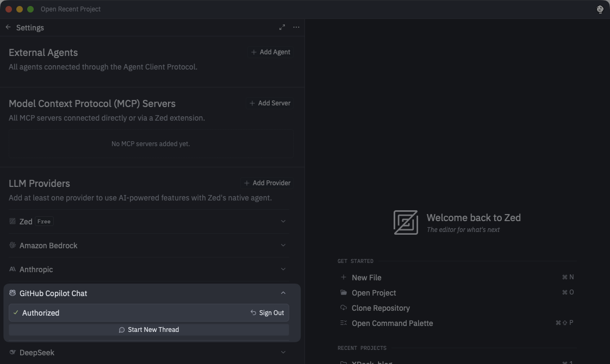Click the No MCP servers added message
Viewport: 610px width, 364px height.
(x=151, y=143)
